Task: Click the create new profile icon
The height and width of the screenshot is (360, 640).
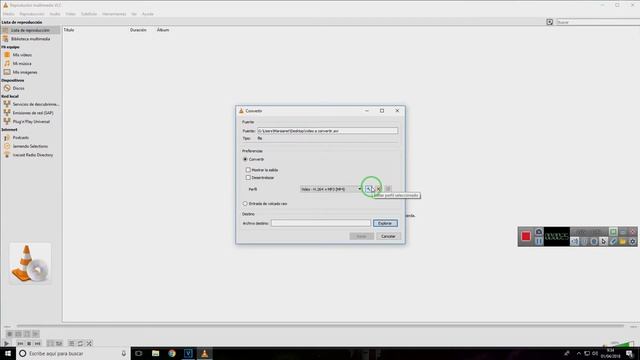Action: coord(388,189)
